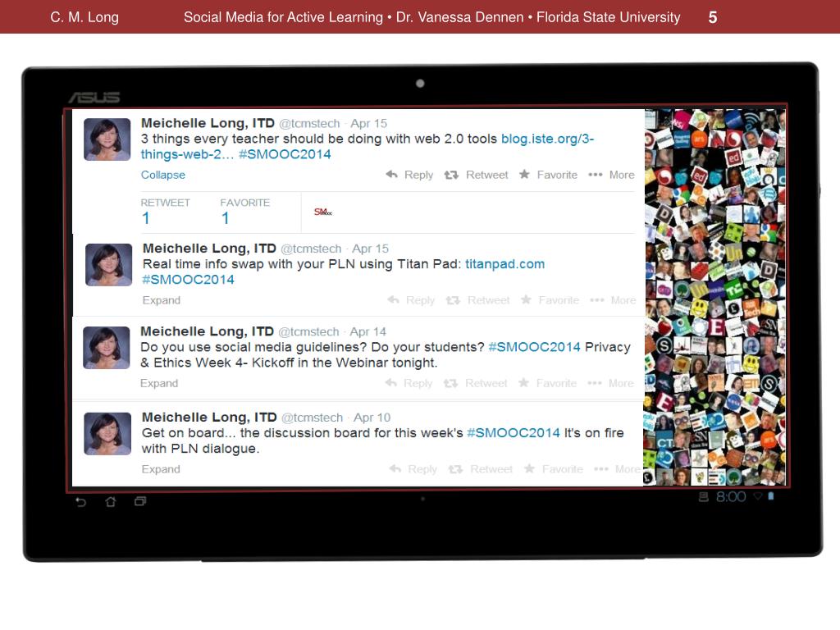Open the titanpad.com link
The height and width of the screenshot is (630, 840).
(504, 264)
